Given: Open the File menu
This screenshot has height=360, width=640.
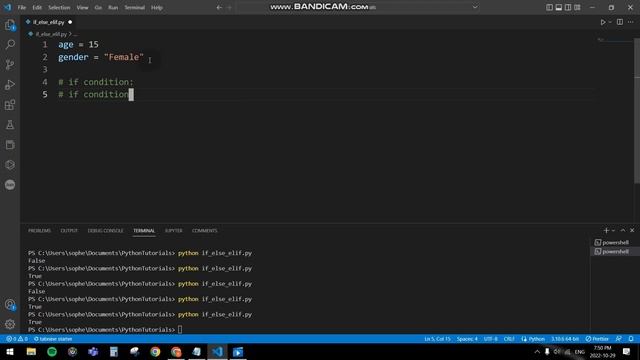Looking at the screenshot, I should coord(22,7).
